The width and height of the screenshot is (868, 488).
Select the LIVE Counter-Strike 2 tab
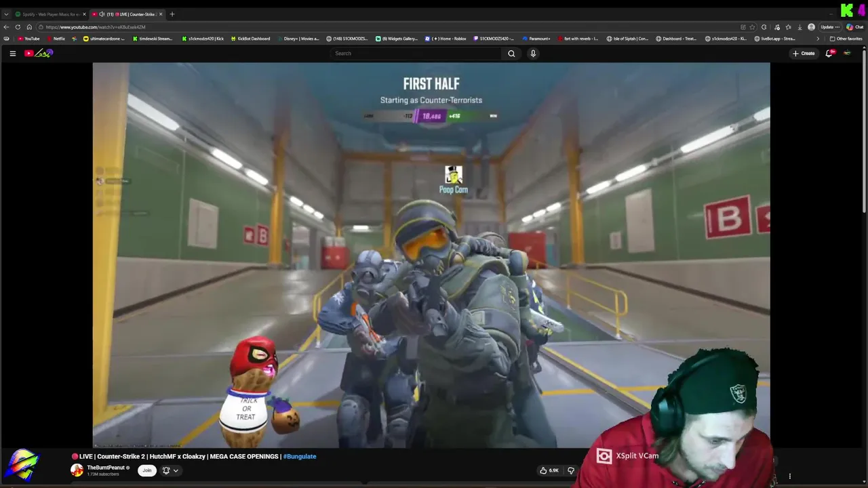(x=126, y=14)
